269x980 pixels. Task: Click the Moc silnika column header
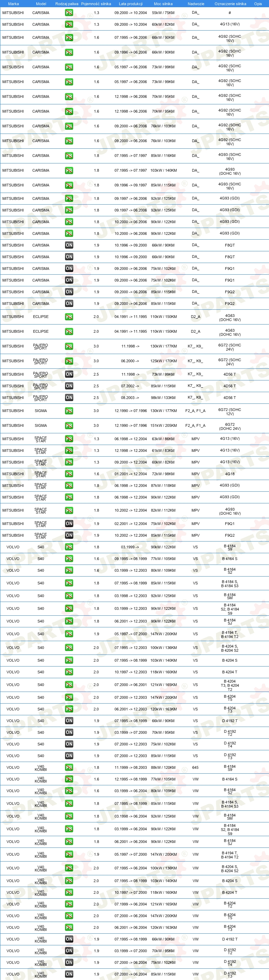(163, 4)
